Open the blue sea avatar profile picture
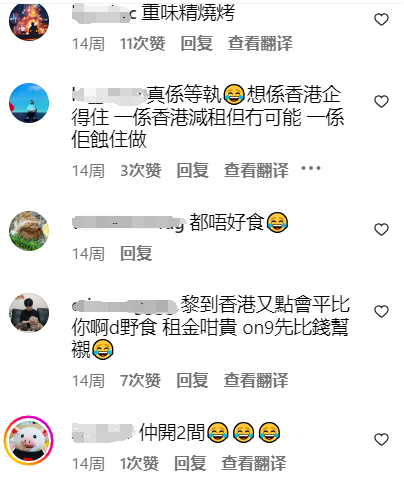The height and width of the screenshot is (479, 404). [x=29, y=103]
